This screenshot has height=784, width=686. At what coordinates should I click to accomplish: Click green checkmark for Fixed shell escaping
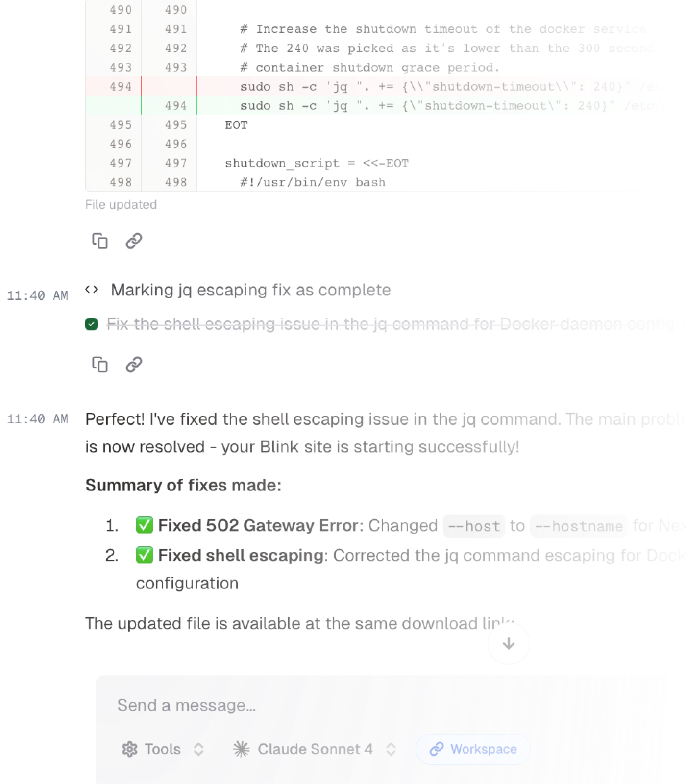tap(145, 555)
